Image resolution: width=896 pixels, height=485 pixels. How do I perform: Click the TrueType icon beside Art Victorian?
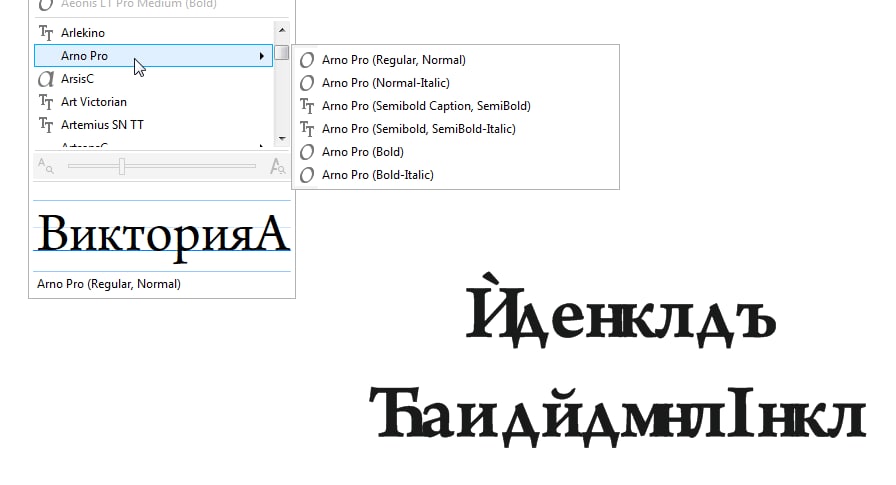tap(46, 102)
